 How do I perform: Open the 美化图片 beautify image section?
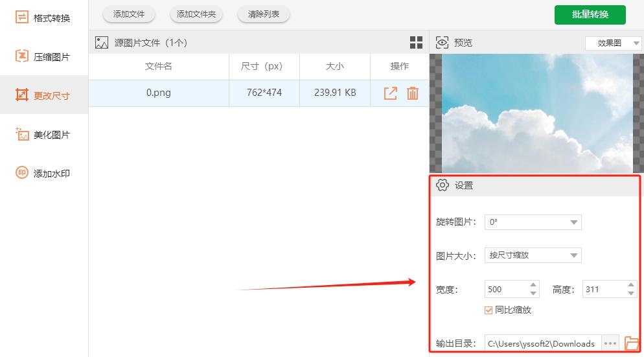pos(43,134)
